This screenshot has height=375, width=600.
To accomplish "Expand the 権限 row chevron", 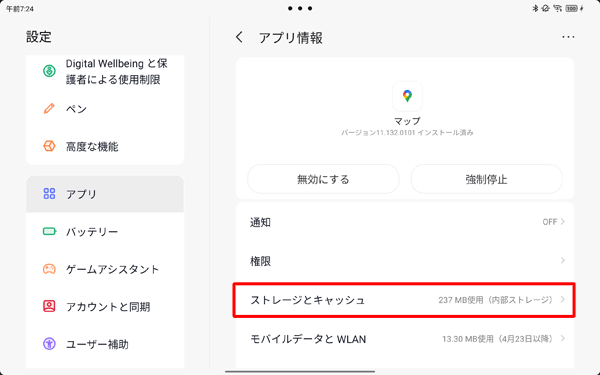I will 562,261.
